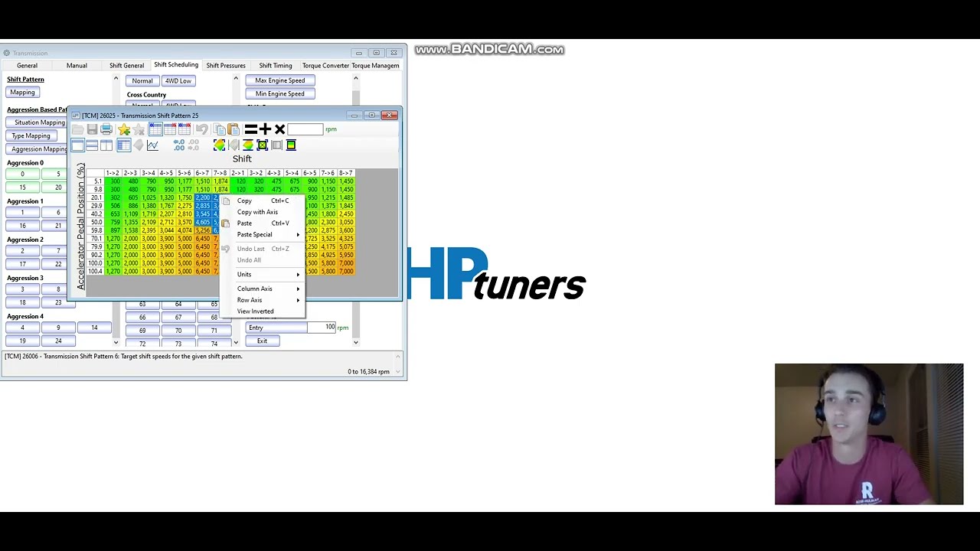Click the left panel scroll up arrow
The width and height of the screenshot is (980, 551).
point(116,79)
